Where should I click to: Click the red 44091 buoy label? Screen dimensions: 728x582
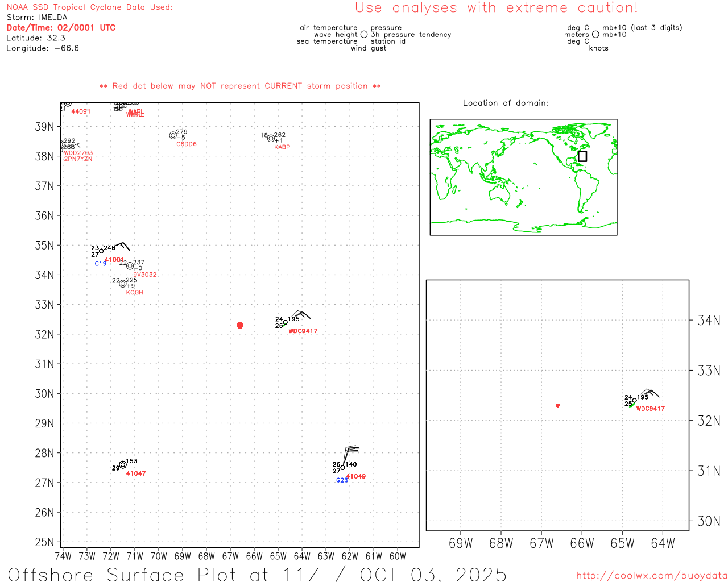(81, 111)
